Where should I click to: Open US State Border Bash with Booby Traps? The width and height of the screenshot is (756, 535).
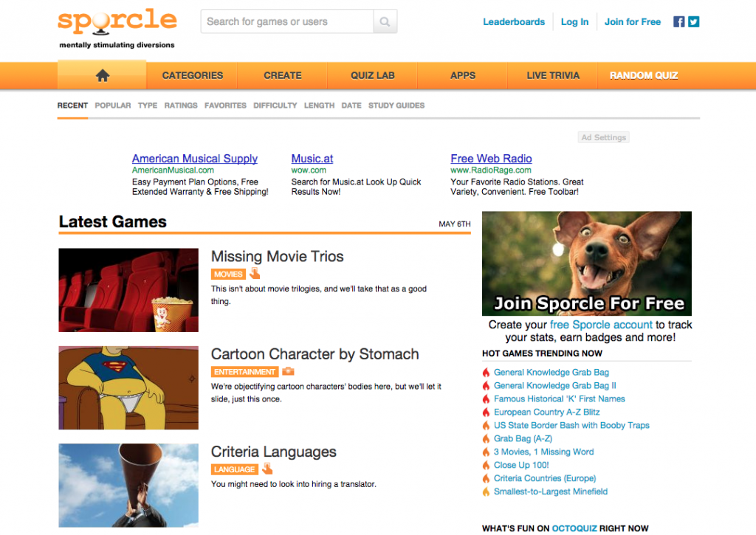(571, 425)
